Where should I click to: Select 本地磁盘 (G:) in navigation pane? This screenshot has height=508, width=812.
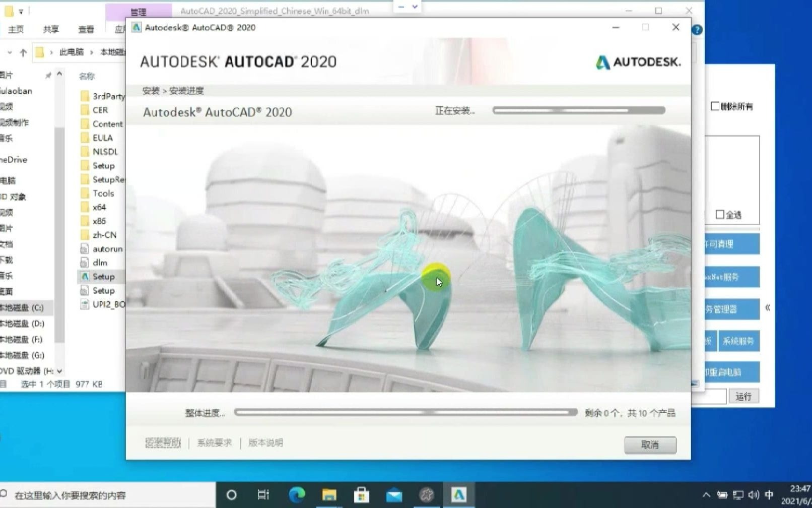(23, 355)
